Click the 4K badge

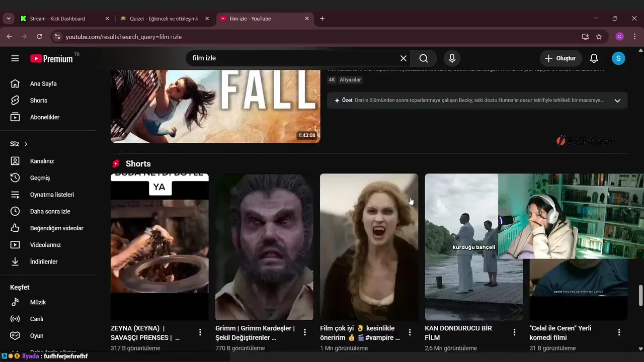(x=332, y=79)
